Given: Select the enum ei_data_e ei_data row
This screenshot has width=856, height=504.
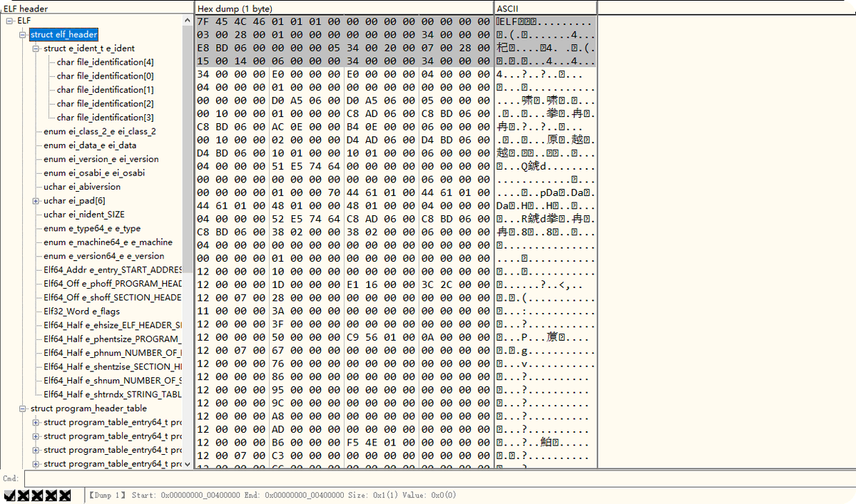Looking at the screenshot, I should pyautogui.click(x=89, y=145).
